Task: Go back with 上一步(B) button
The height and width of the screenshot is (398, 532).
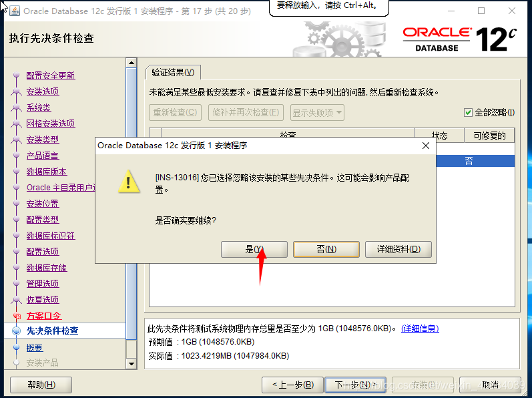Action: click(x=293, y=385)
